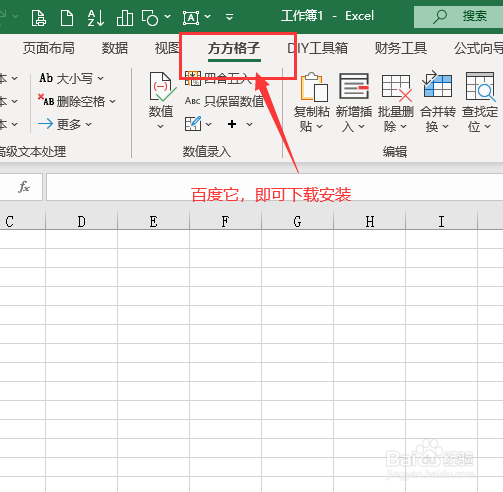503x492 pixels.
Task: Switch to the 页面布局 tab
Action: click(x=49, y=48)
